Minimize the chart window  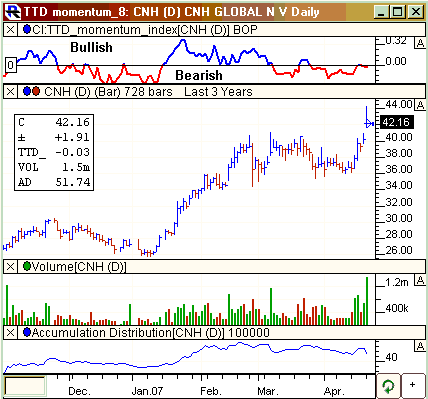click(380, 12)
